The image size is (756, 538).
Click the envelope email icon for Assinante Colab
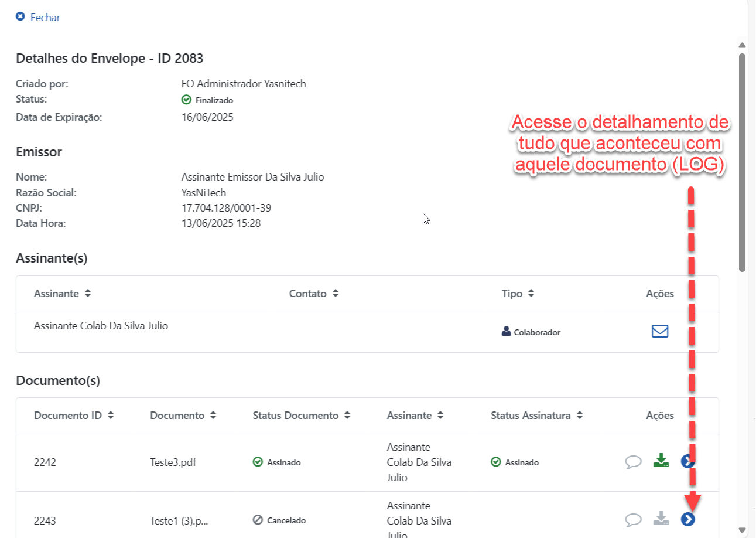point(660,331)
